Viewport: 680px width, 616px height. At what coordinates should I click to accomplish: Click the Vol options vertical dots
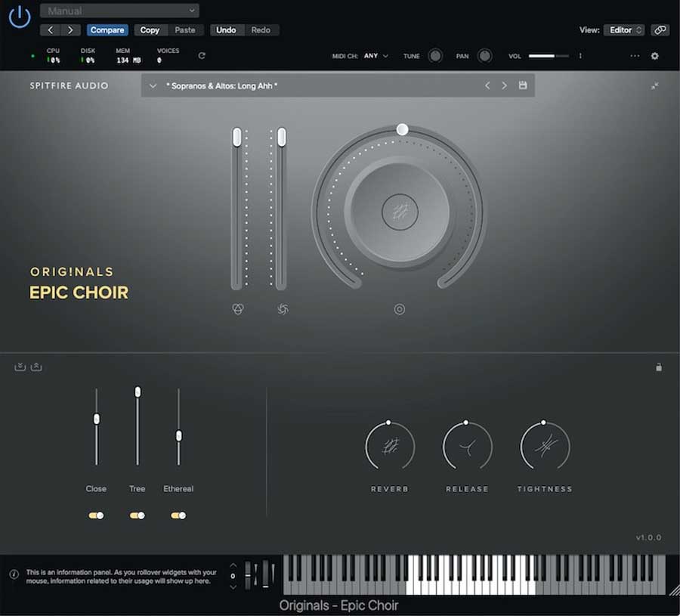580,56
